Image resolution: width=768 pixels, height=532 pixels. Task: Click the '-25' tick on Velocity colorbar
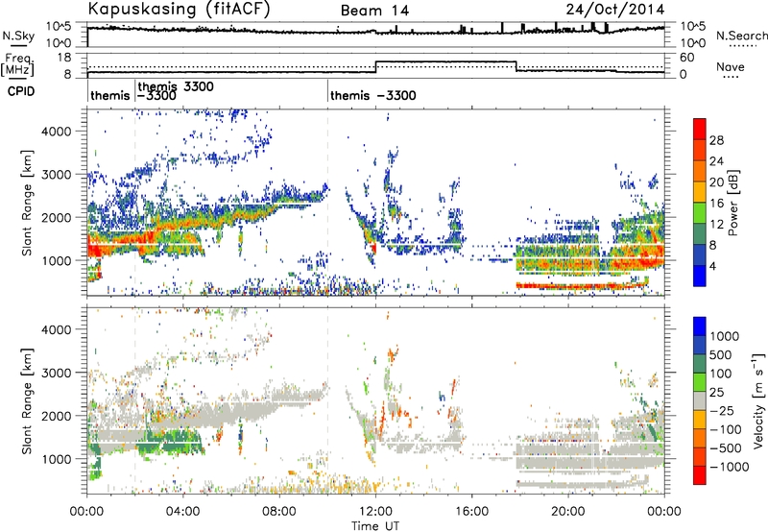(725, 410)
